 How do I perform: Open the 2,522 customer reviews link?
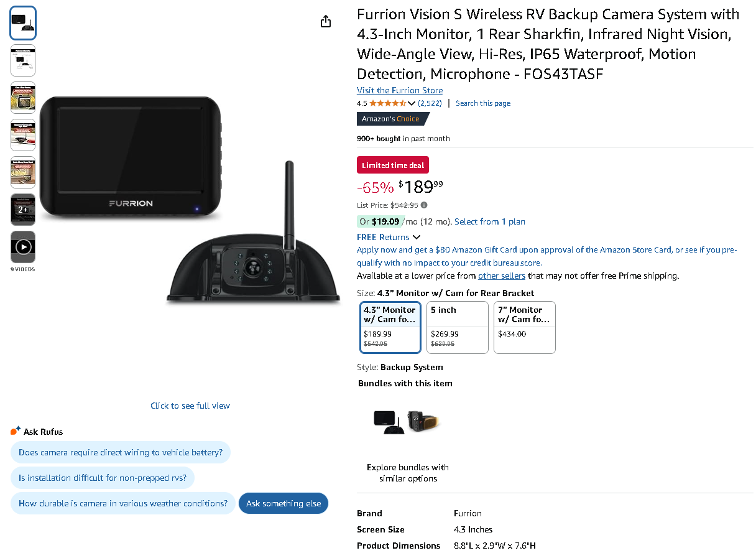(x=430, y=103)
